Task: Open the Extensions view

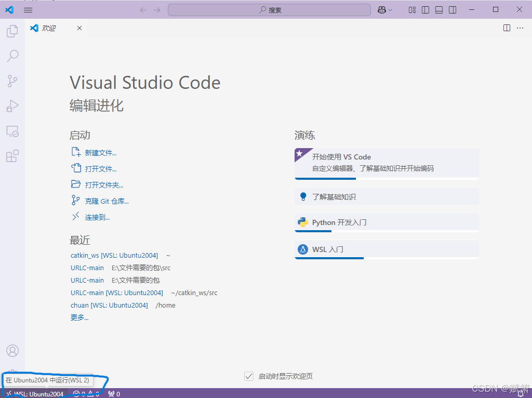Action: click(x=12, y=156)
